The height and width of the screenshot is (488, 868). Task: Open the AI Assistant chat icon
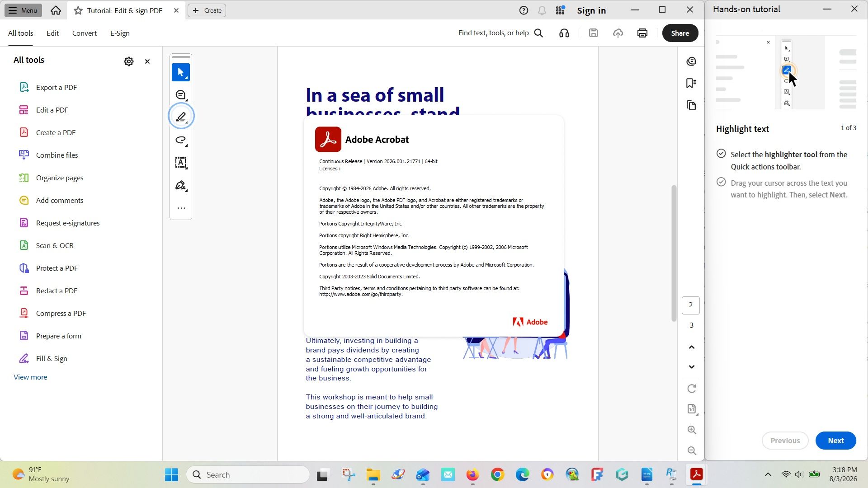pos(691,61)
